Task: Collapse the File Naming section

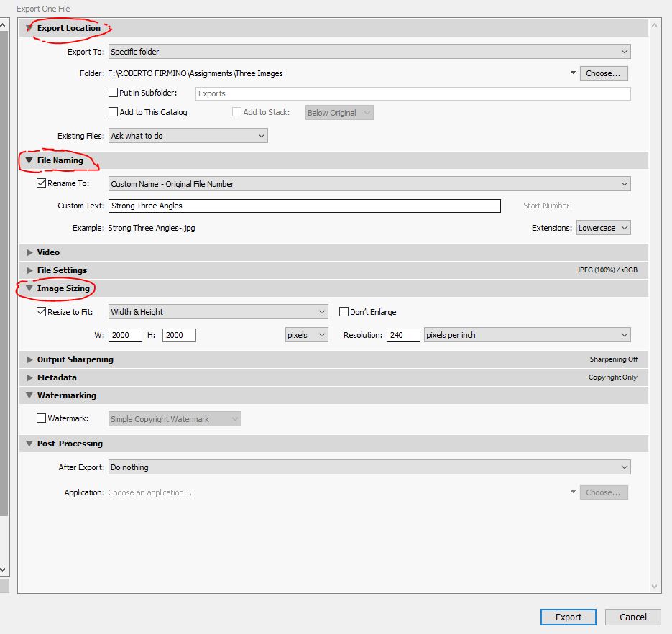Action: tap(29, 160)
